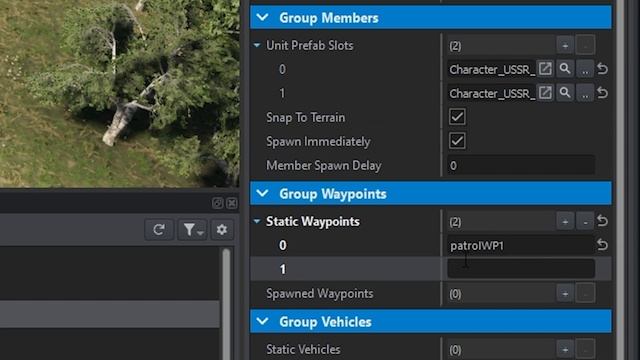This screenshot has height=360, width=640.
Task: Collapse the Group Waypoints section
Action: 262,193
